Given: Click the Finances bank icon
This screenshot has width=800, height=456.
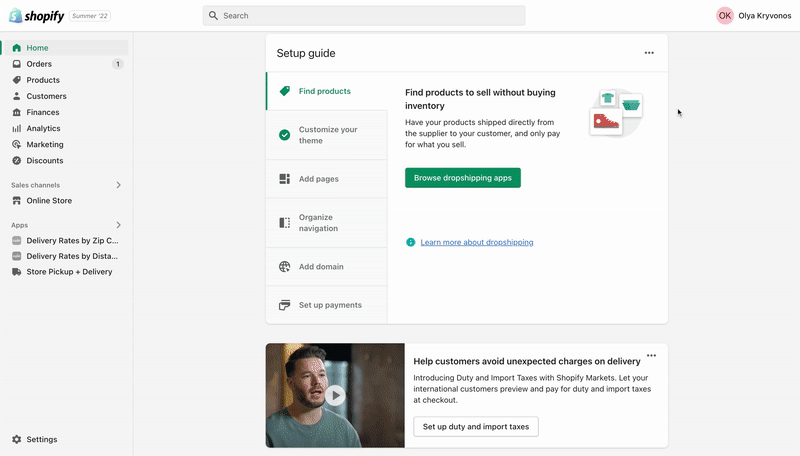Looking at the screenshot, I should click(16, 112).
